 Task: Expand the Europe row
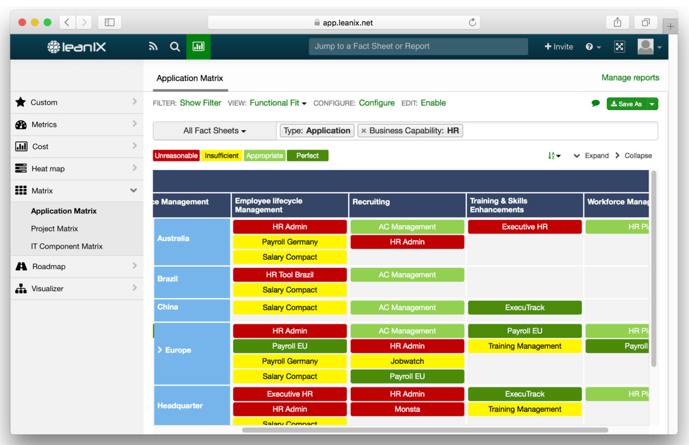[x=160, y=350]
